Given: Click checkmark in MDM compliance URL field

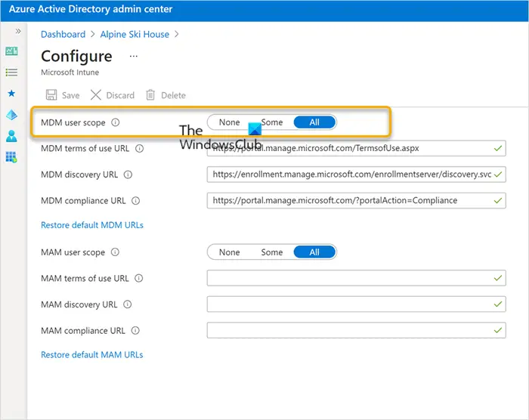Looking at the screenshot, I should pos(498,200).
